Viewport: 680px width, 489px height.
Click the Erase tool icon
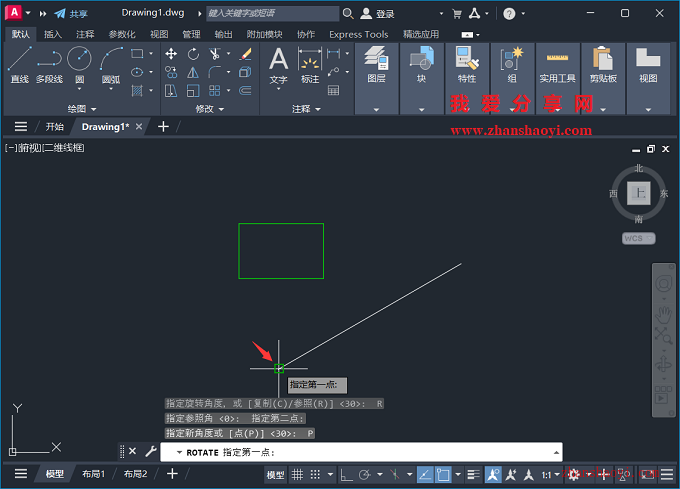click(x=245, y=54)
